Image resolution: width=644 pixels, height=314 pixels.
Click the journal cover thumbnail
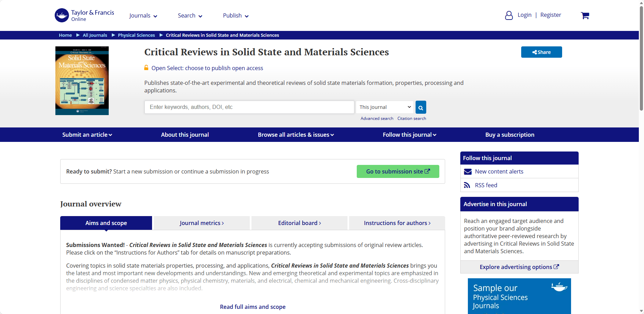point(82,81)
